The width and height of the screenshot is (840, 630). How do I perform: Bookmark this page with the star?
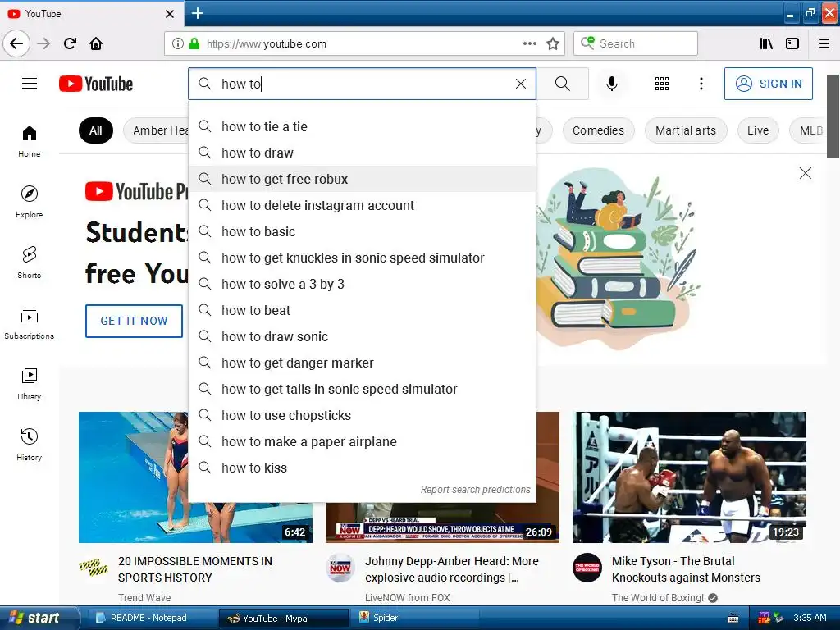pos(553,43)
